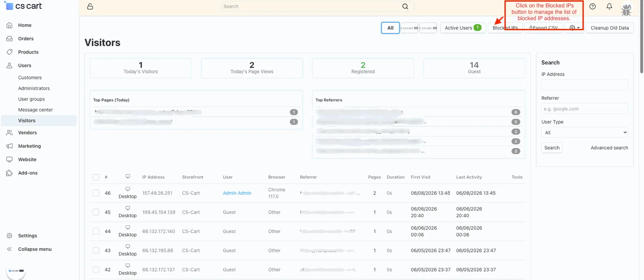
Task: Click the Today's Page Views stat card
Action: pos(252,68)
